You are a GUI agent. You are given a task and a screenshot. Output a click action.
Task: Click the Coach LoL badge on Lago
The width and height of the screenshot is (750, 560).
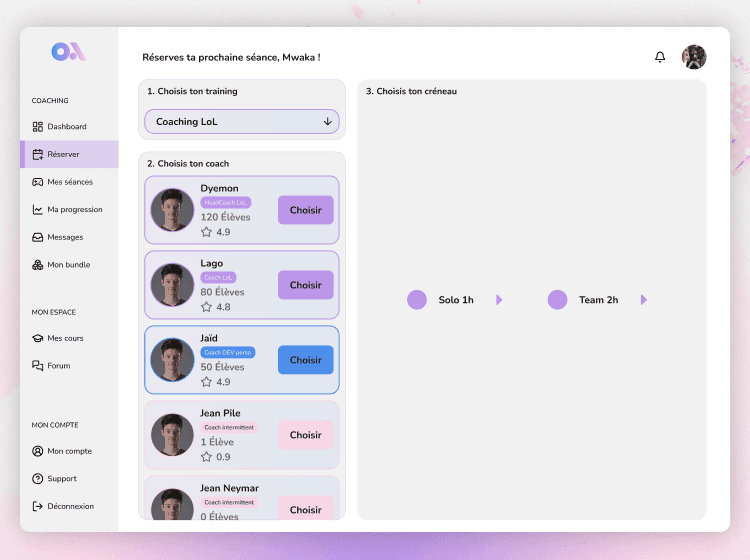(x=218, y=278)
